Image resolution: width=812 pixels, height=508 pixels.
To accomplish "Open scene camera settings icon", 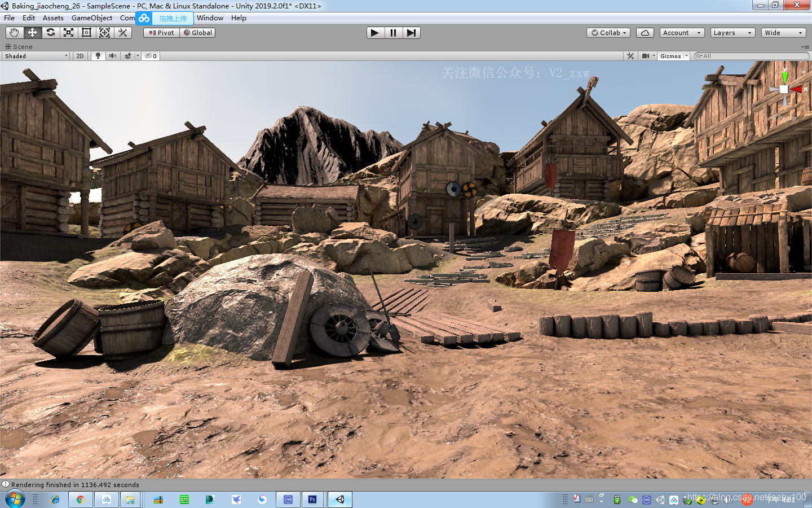I will point(645,56).
